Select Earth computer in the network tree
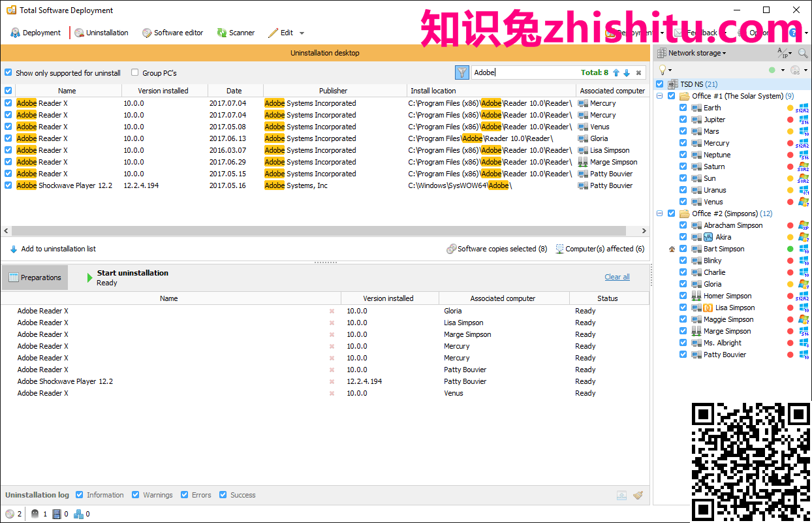Screen dimensions: 812x523 coord(712,108)
